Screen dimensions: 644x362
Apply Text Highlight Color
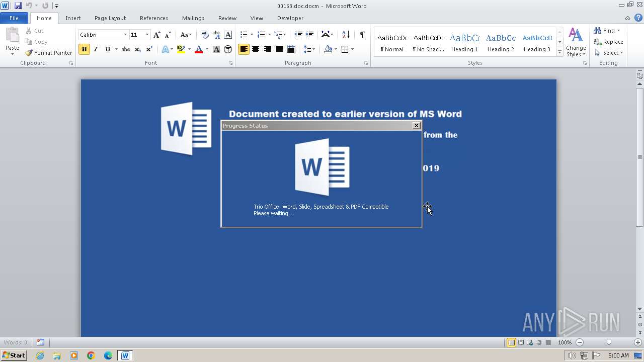181,49
